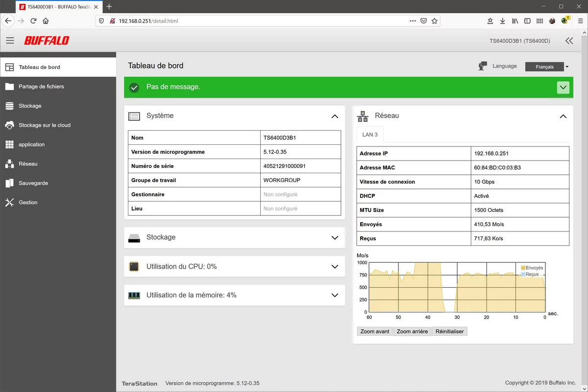Close the TS6400D3B1 browser tab
This screenshot has height=392, width=588.
(95, 7)
